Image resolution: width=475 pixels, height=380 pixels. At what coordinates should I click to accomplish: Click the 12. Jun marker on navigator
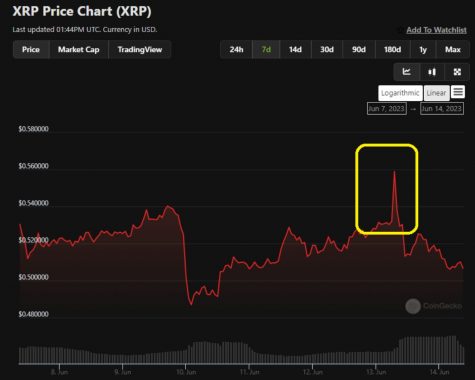[x=312, y=372]
